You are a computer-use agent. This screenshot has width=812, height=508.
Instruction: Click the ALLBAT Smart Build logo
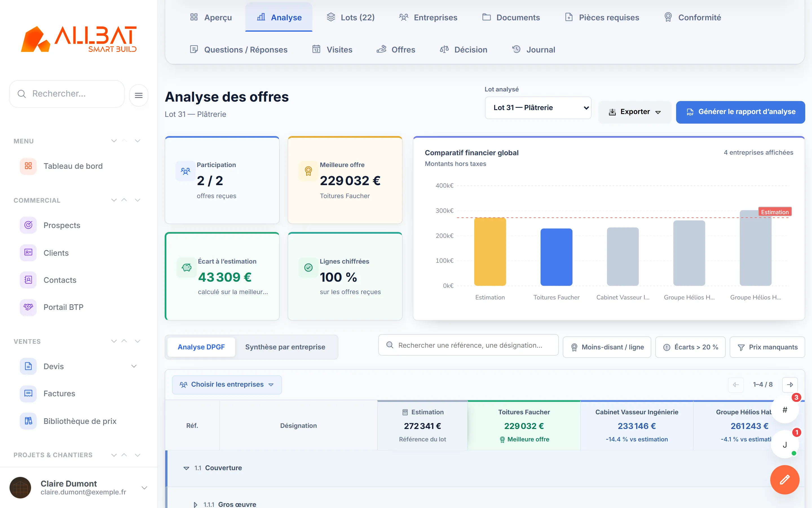pyautogui.click(x=79, y=39)
